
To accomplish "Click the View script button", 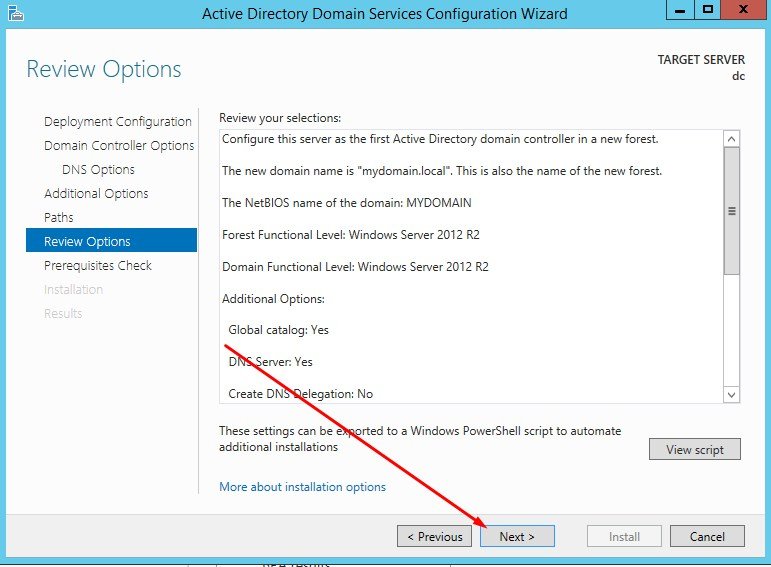I will [694, 449].
